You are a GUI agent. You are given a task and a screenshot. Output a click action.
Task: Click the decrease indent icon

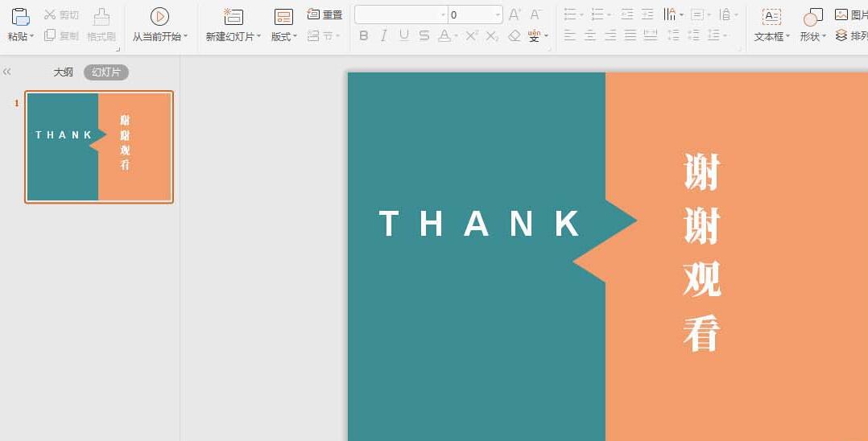(626, 14)
